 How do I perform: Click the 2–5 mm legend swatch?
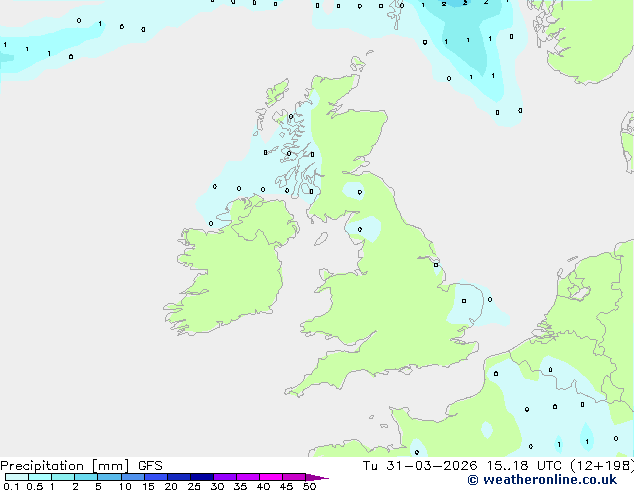coord(86,477)
